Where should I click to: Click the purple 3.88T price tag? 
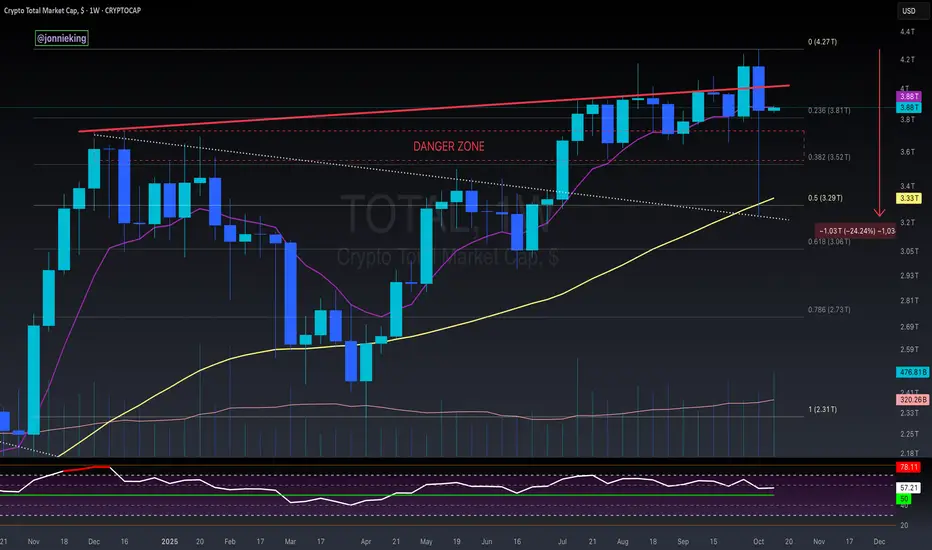(909, 96)
